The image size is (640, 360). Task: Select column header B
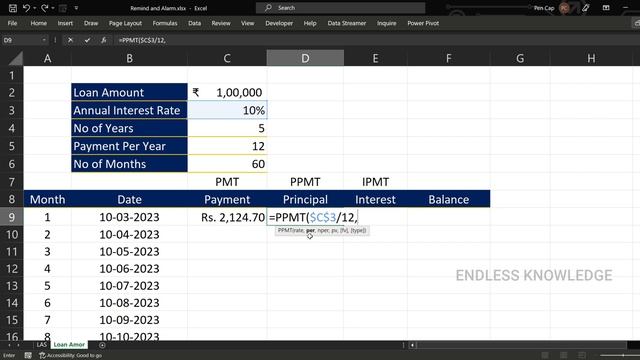click(x=129, y=58)
